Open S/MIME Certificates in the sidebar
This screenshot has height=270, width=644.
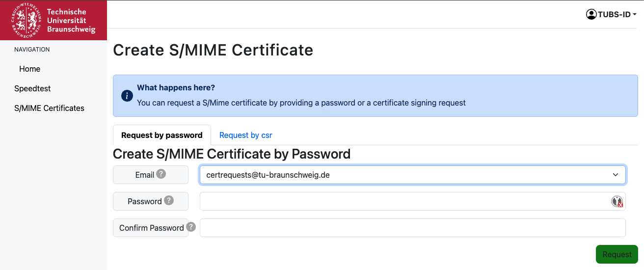[49, 108]
